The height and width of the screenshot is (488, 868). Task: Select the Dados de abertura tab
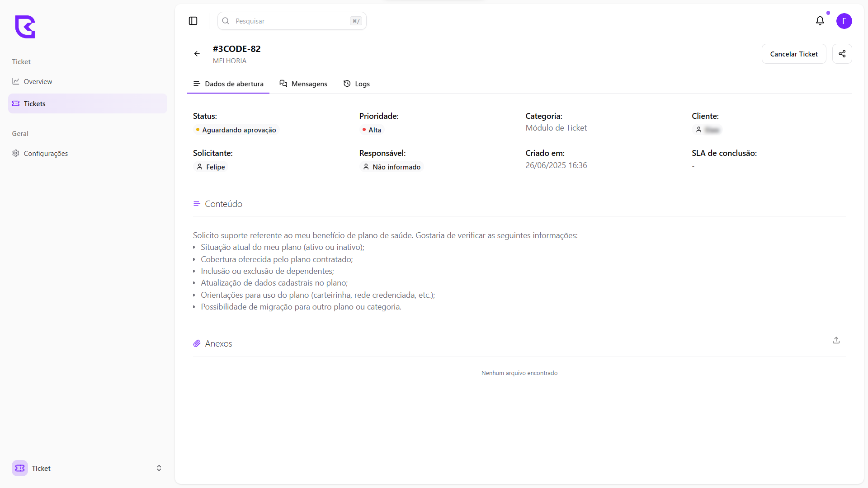pos(228,84)
